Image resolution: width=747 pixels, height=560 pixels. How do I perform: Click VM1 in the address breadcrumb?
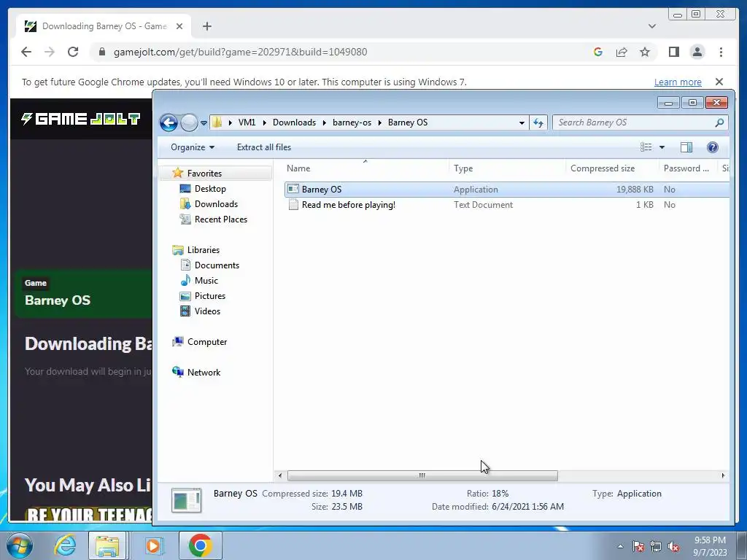(247, 122)
